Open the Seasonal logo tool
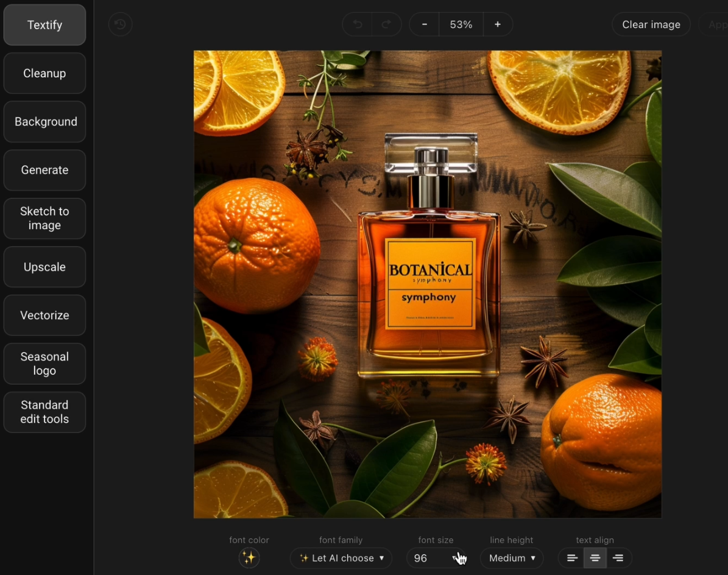Image resolution: width=728 pixels, height=575 pixels. [x=44, y=364]
